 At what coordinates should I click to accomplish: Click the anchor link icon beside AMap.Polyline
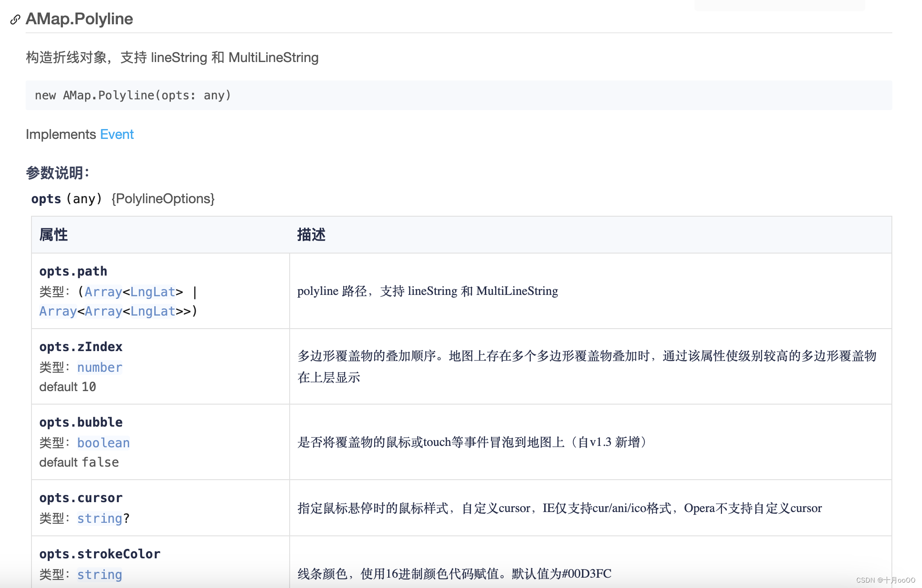point(15,19)
